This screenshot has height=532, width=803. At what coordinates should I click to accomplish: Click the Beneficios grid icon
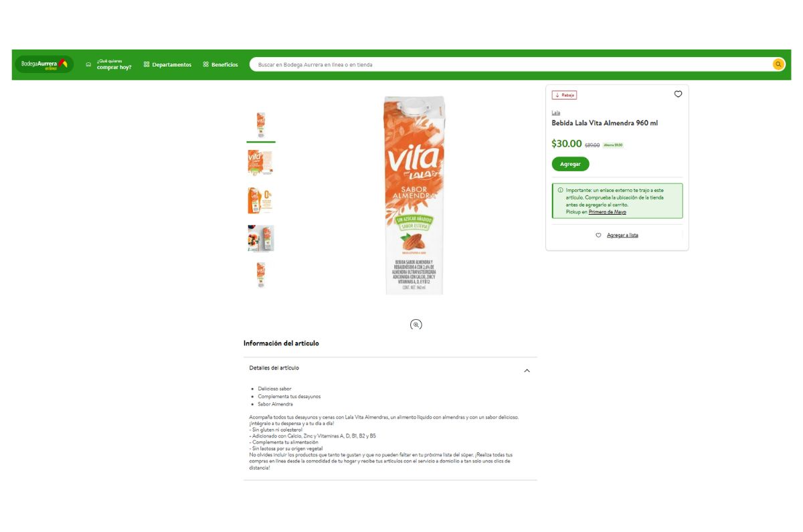point(206,65)
